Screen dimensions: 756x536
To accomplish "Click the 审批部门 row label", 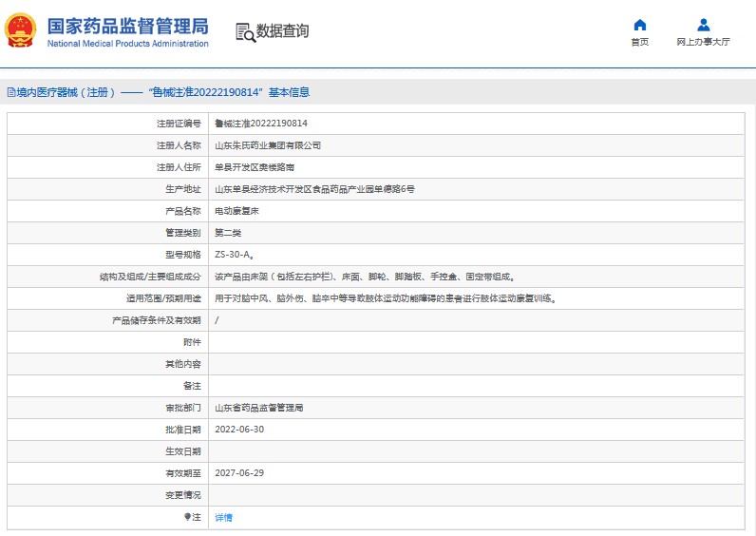I will coord(182,408).
